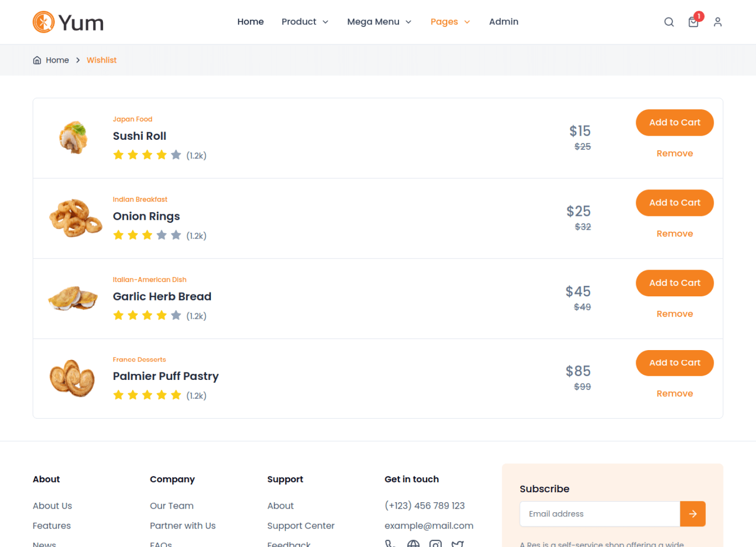Remove Onion Rings from wishlist
756x547 pixels.
click(x=674, y=234)
